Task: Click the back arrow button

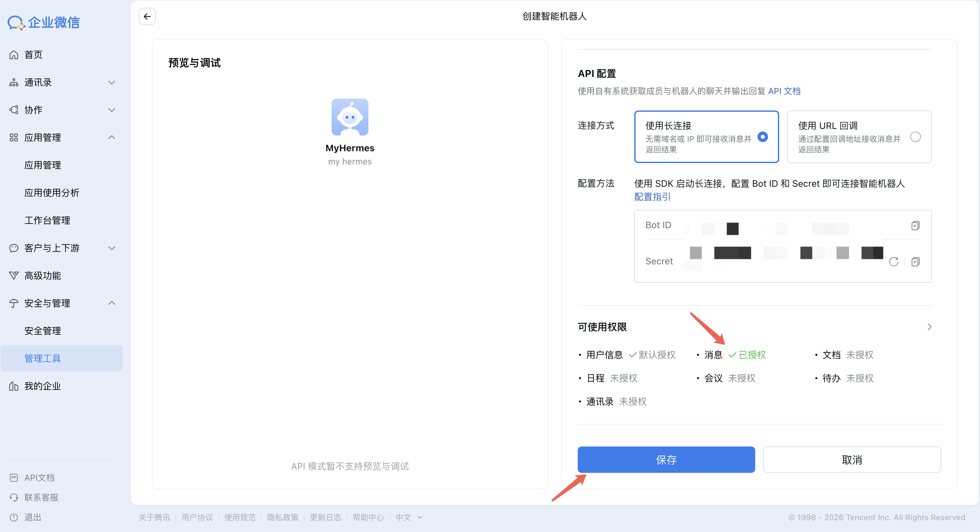Action: (x=147, y=16)
